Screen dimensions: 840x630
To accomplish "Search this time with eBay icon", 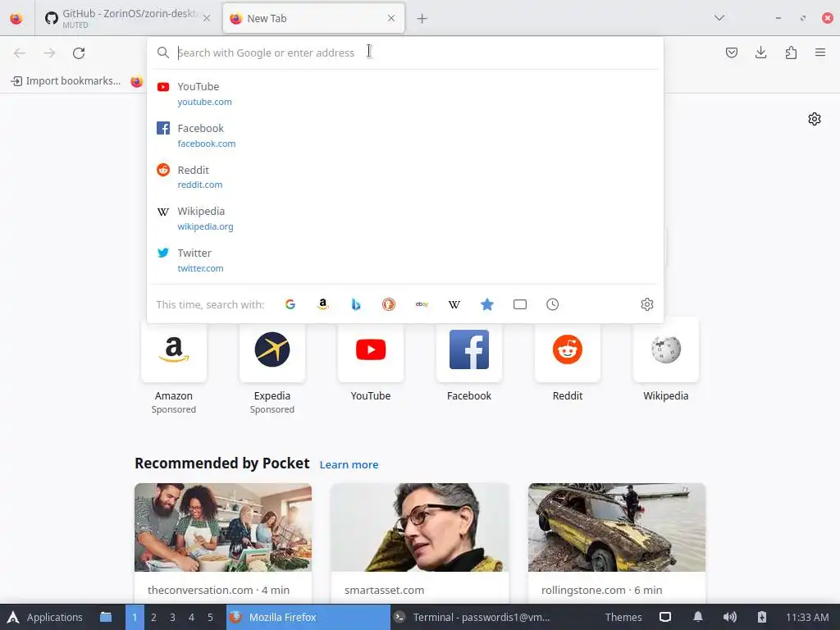I will (422, 304).
